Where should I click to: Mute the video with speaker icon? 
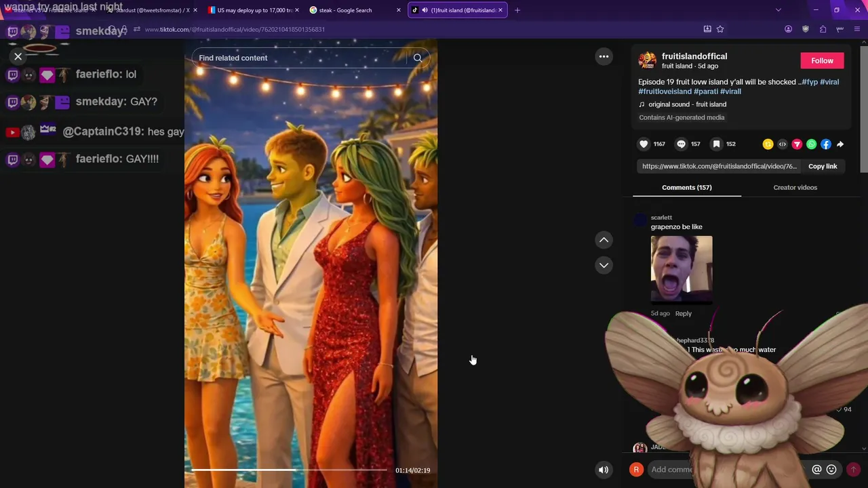coord(604,470)
